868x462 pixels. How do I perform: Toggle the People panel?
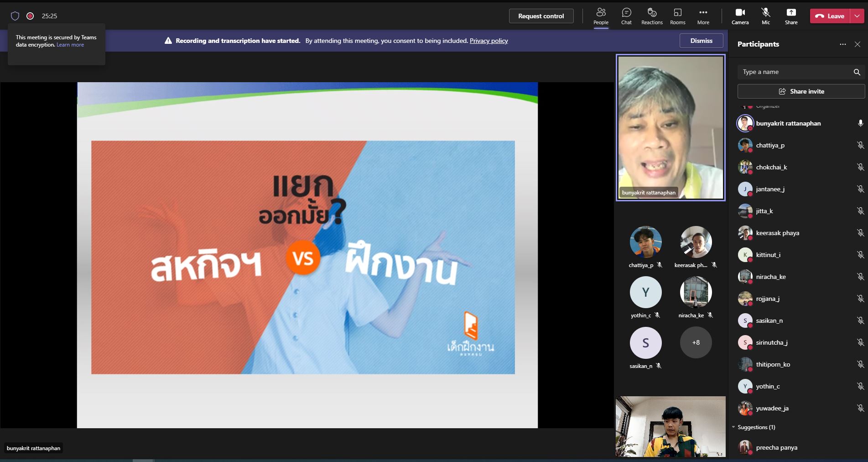pyautogui.click(x=601, y=16)
